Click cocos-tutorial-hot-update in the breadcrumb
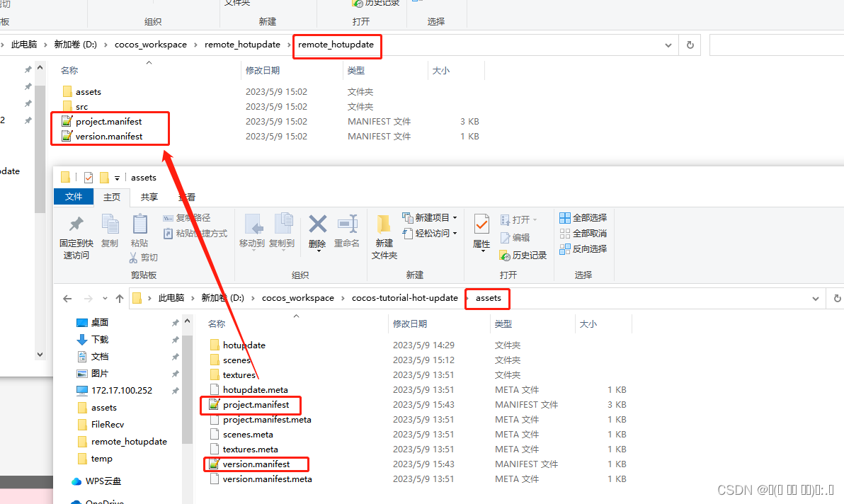The width and height of the screenshot is (844, 504). pos(405,298)
